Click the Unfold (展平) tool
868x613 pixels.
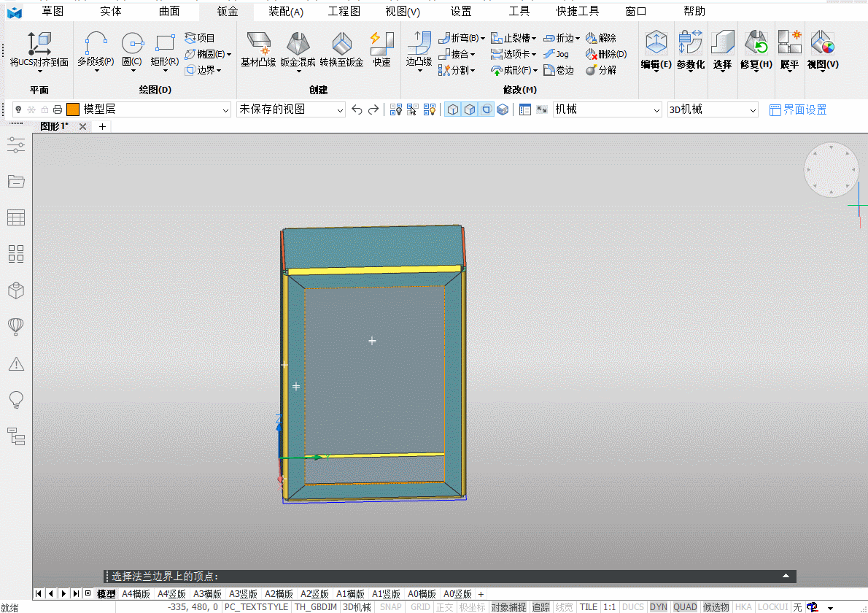click(x=789, y=51)
